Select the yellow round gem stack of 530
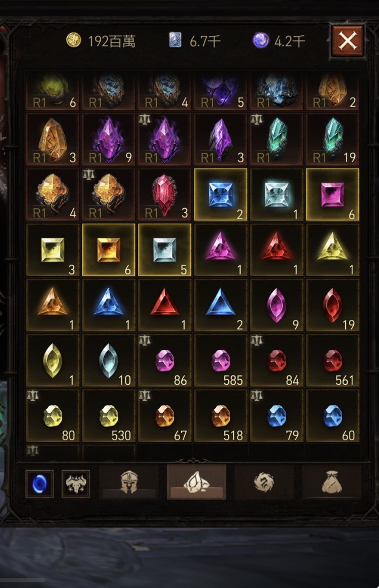The image size is (379, 588). [x=109, y=416]
